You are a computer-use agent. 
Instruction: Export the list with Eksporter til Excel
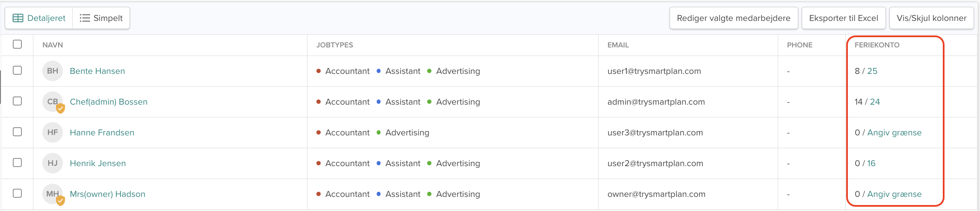click(x=843, y=18)
